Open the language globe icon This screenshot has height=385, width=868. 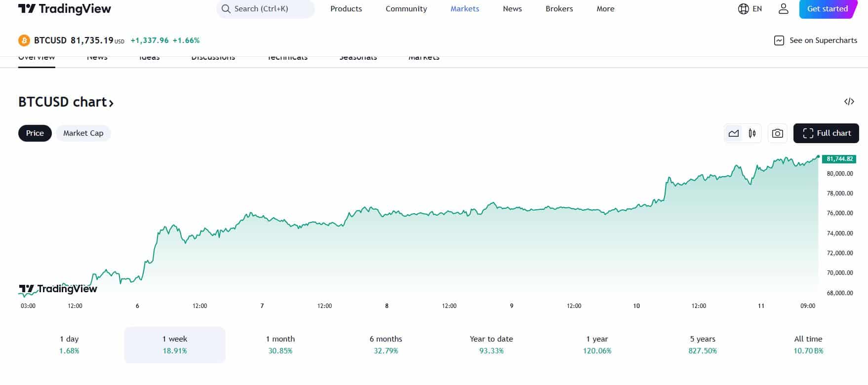pyautogui.click(x=743, y=9)
